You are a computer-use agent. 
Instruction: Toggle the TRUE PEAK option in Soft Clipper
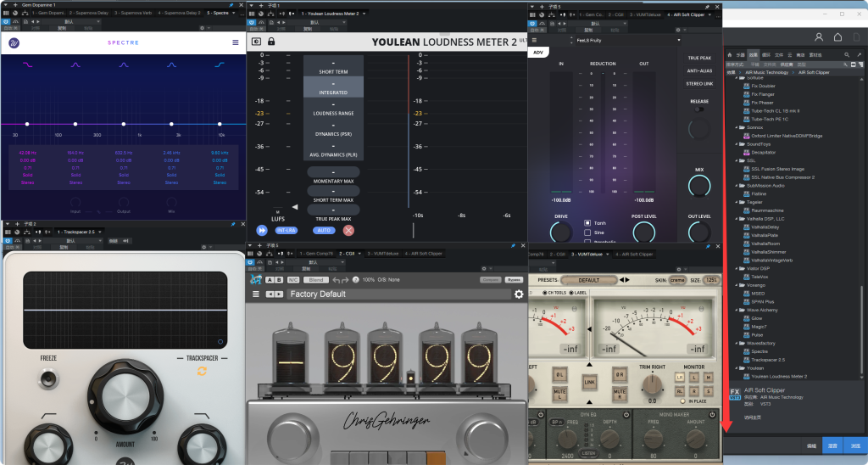coord(699,58)
